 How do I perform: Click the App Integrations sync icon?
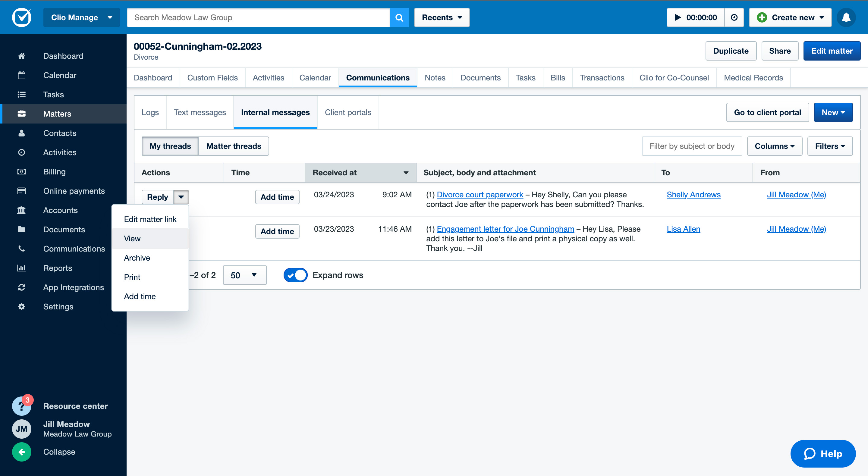tap(22, 287)
